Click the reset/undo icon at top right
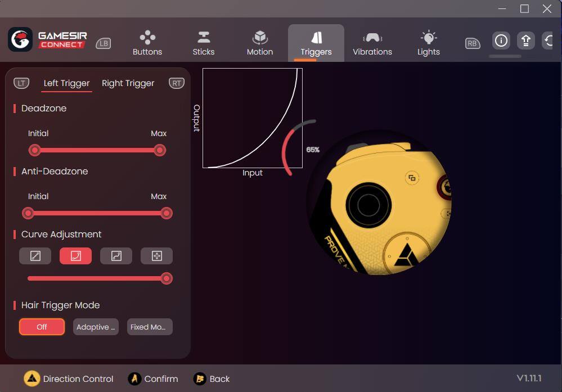This screenshot has width=562, height=392. point(548,40)
